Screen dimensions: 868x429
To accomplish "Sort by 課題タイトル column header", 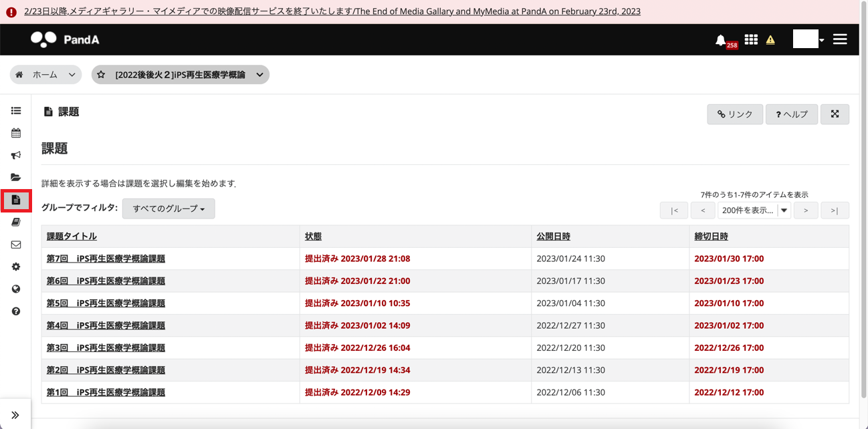I will point(72,237).
